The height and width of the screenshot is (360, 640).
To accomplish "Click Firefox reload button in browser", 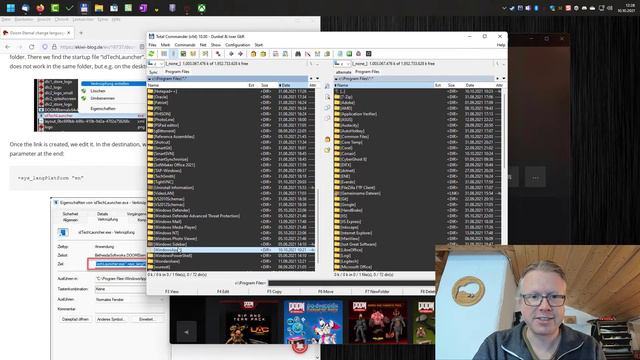I will point(31,47).
